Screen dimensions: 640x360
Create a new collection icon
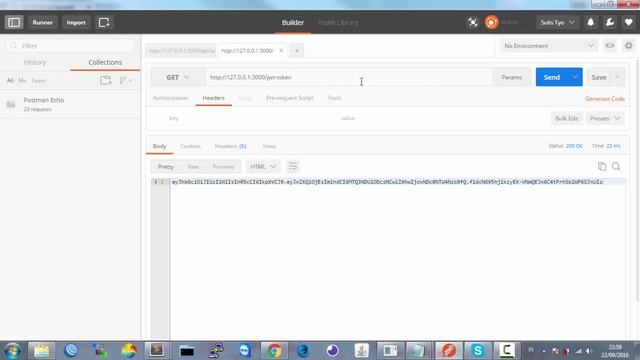(106, 80)
